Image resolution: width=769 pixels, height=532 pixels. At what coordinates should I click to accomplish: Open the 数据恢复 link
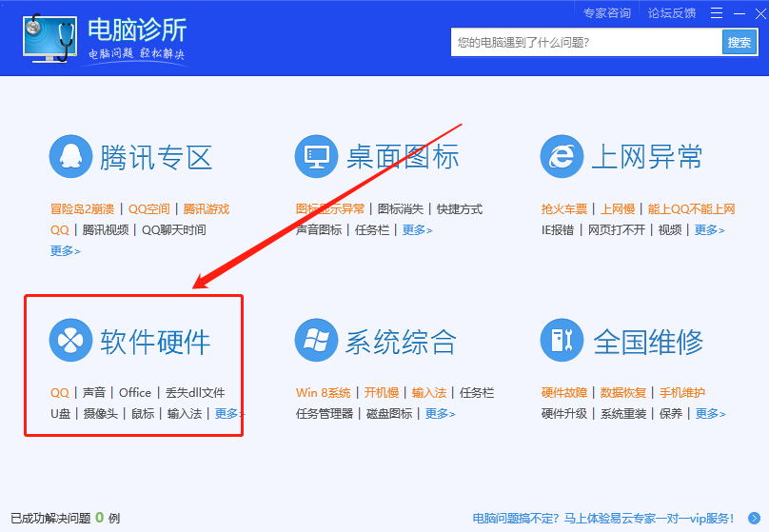pyautogui.click(x=623, y=393)
